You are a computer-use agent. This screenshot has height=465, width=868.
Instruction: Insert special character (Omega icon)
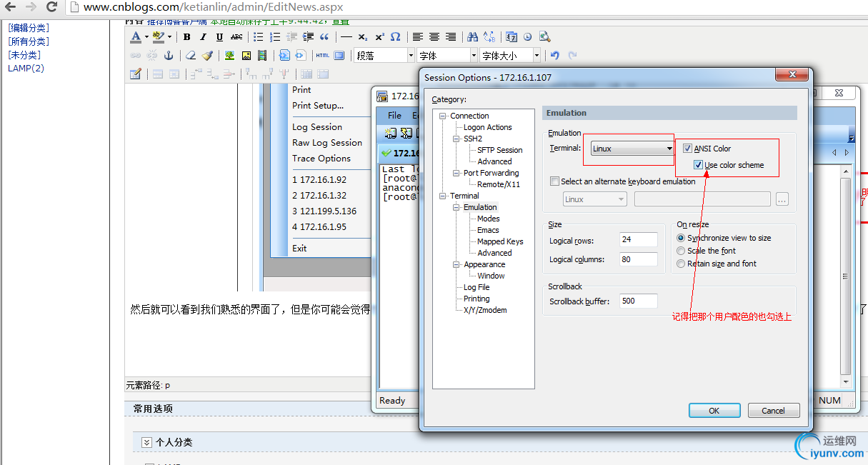click(x=396, y=37)
